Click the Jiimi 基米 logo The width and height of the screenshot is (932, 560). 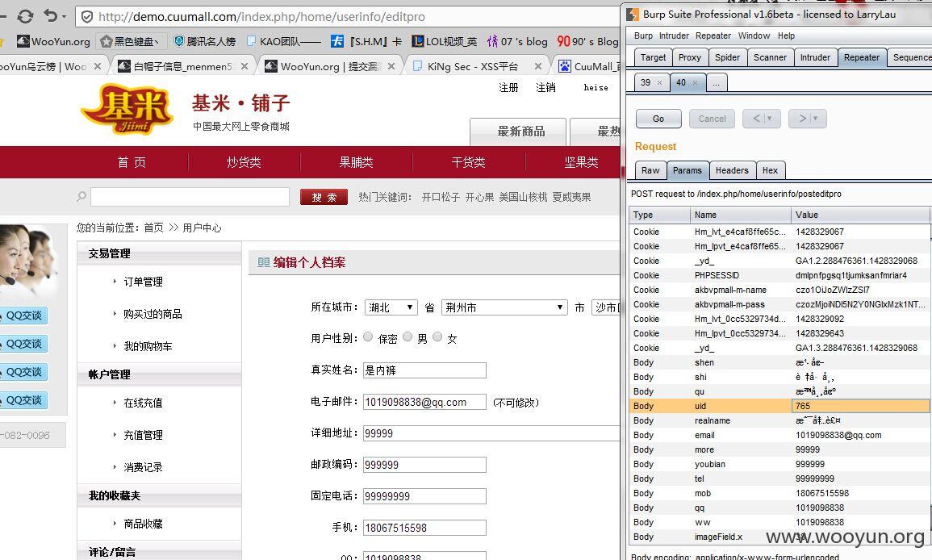tap(127, 109)
